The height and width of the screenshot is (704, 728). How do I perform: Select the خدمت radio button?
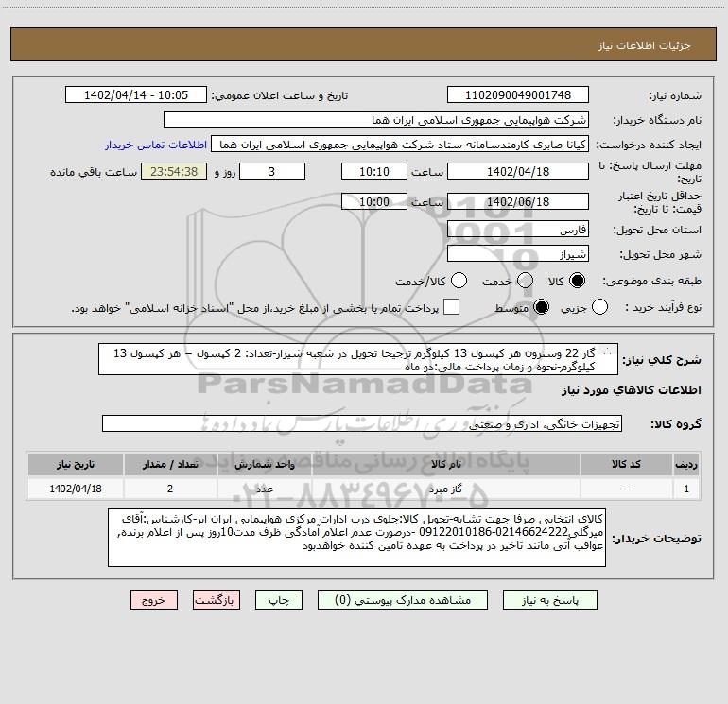pyautogui.click(x=525, y=281)
